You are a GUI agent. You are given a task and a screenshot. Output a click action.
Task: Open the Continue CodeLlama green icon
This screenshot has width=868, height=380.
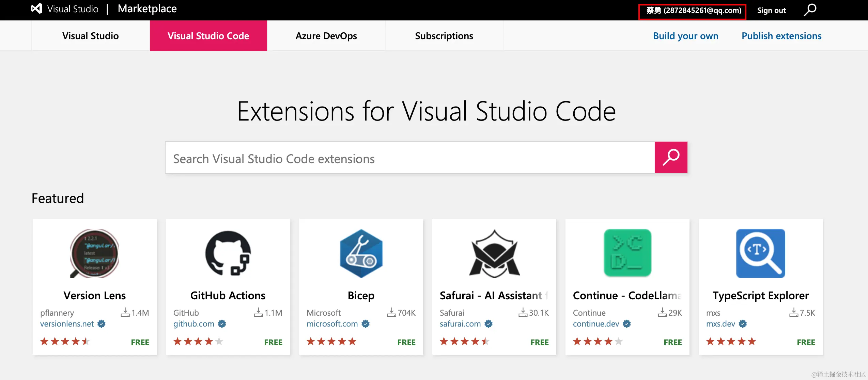(x=627, y=253)
